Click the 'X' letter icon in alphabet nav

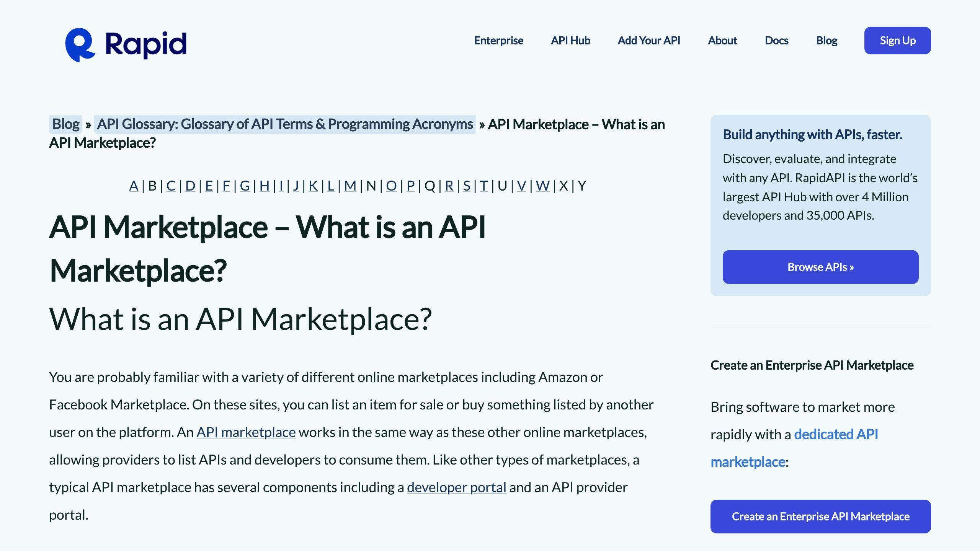pyautogui.click(x=565, y=186)
